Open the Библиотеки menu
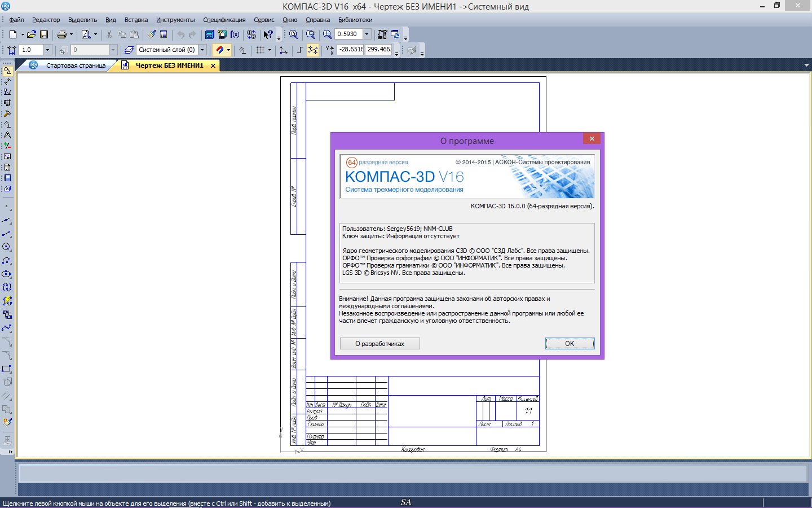Screen dimensions: 812x508 coord(355,20)
